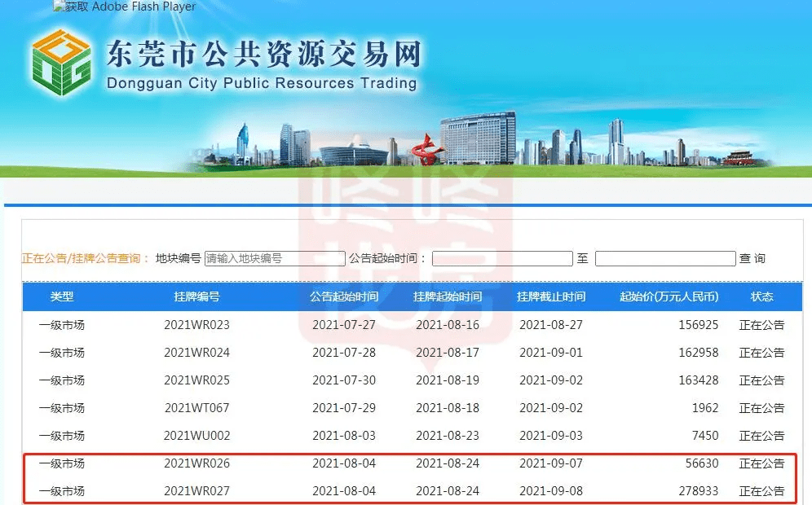Image resolution: width=812 pixels, height=505 pixels.
Task: Click deadline date 2021-09-07
Action: click(x=551, y=463)
